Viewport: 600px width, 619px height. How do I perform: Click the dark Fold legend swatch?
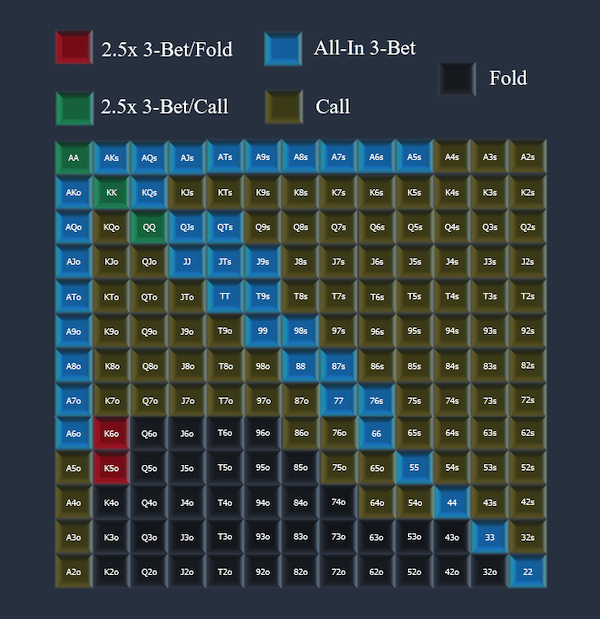pos(457,79)
